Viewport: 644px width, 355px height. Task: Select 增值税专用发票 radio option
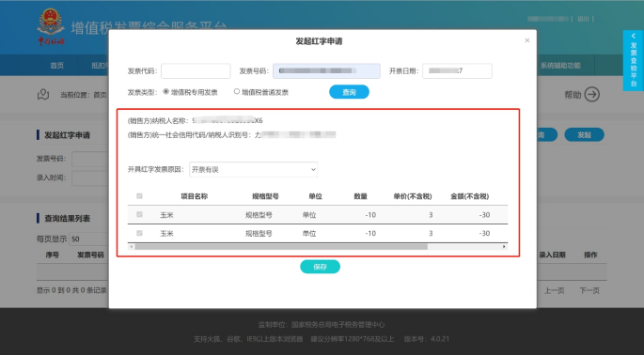coord(165,91)
